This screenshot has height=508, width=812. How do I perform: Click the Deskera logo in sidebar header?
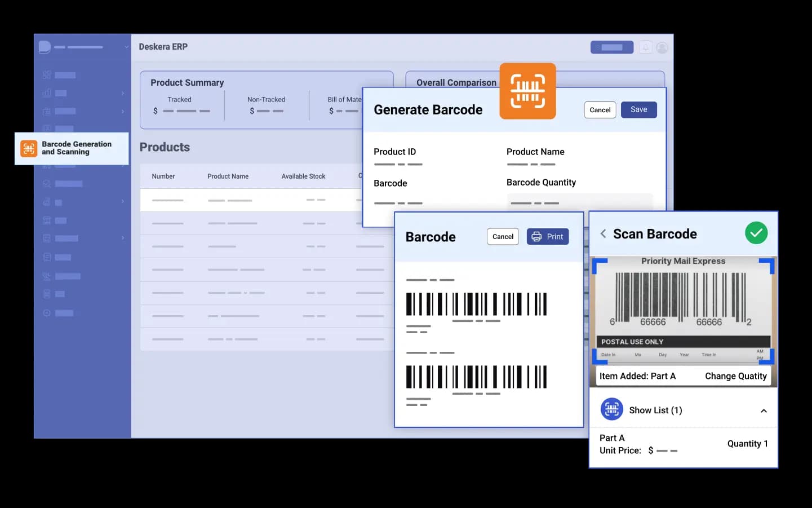(45, 47)
